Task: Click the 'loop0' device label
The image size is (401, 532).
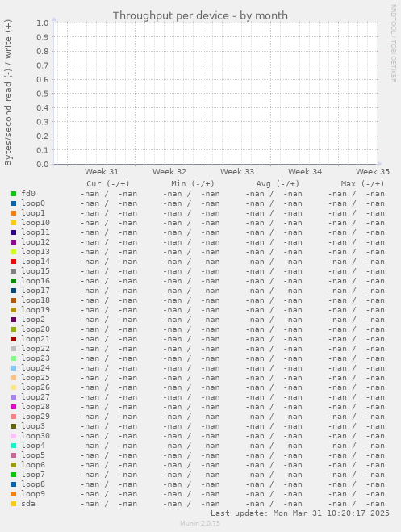Action: (33, 203)
